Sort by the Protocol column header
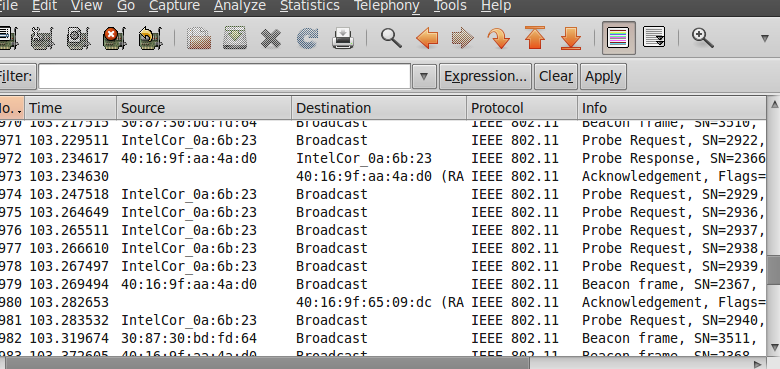The width and height of the screenshot is (780, 369). tap(522, 108)
